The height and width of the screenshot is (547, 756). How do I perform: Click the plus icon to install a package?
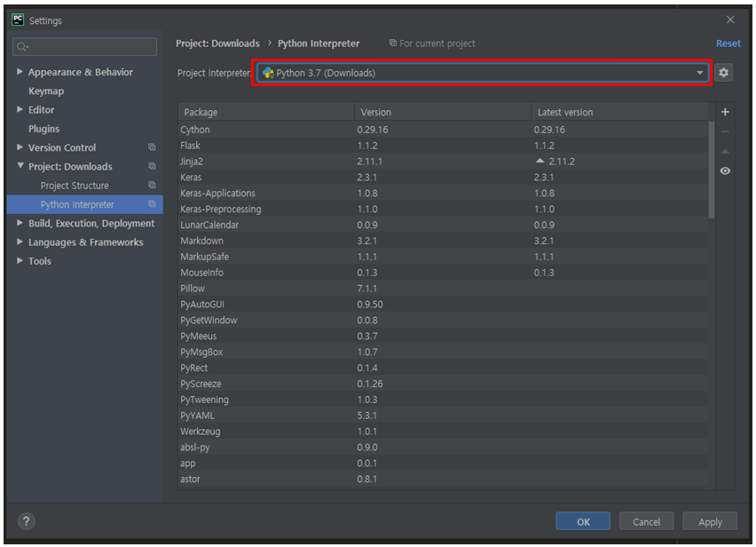click(x=725, y=112)
